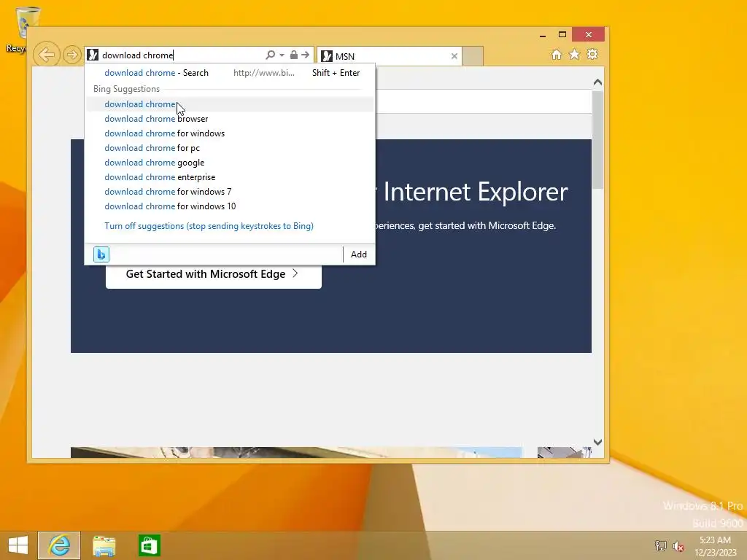Click the Go arrow in address bar
Image resolution: width=747 pixels, height=560 pixels.
click(x=306, y=55)
